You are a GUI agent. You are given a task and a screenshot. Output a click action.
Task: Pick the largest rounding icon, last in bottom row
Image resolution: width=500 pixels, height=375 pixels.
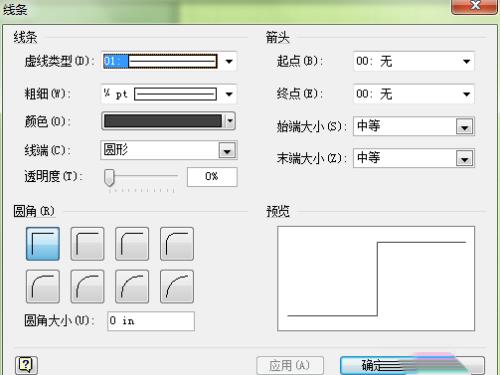(x=177, y=286)
